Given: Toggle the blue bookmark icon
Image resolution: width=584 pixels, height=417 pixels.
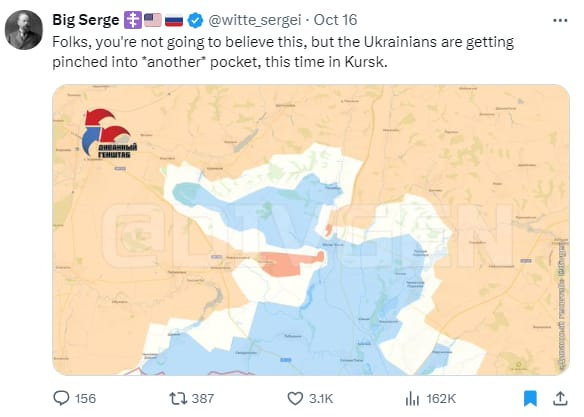Looking at the screenshot, I should 530,398.
